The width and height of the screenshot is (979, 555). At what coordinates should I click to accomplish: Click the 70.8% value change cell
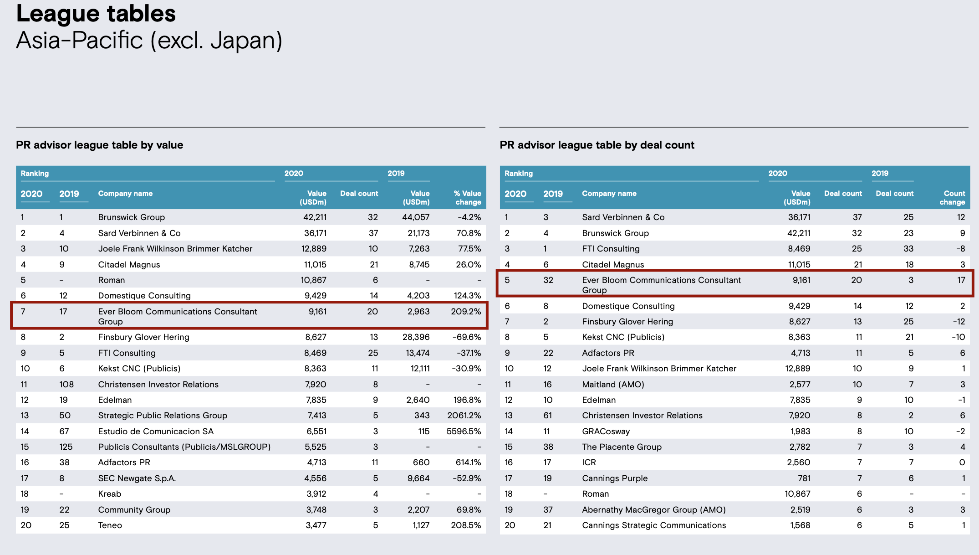[x=469, y=233]
